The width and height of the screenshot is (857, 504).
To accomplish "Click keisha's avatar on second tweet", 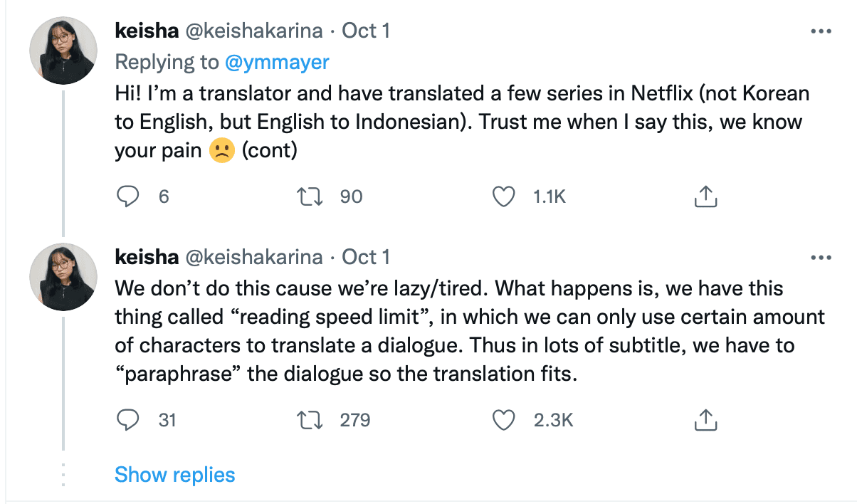I will pos(63,276).
